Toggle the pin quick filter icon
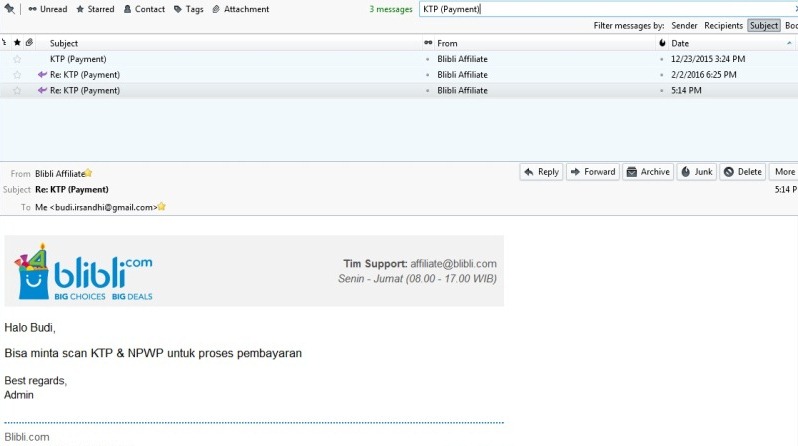The height and width of the screenshot is (446, 798). (9, 9)
